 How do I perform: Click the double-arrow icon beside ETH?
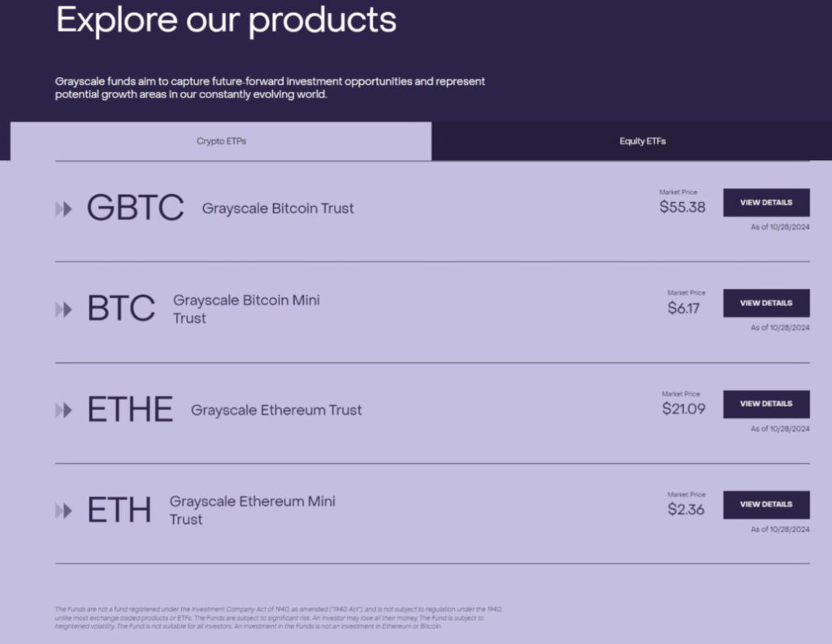point(63,511)
